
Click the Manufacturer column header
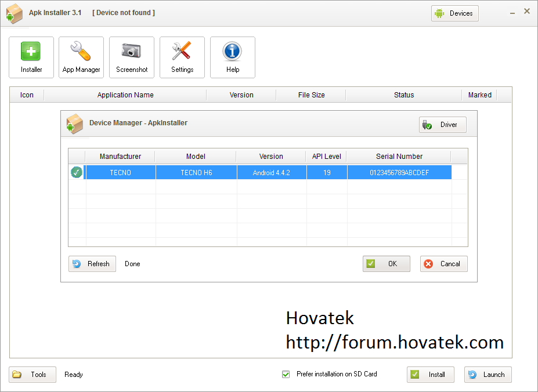pyautogui.click(x=120, y=157)
